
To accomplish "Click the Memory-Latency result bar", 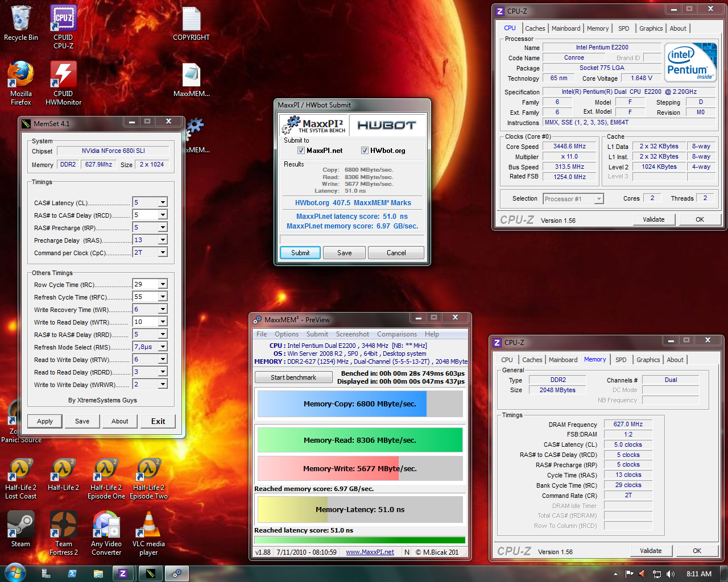I will point(360,509).
